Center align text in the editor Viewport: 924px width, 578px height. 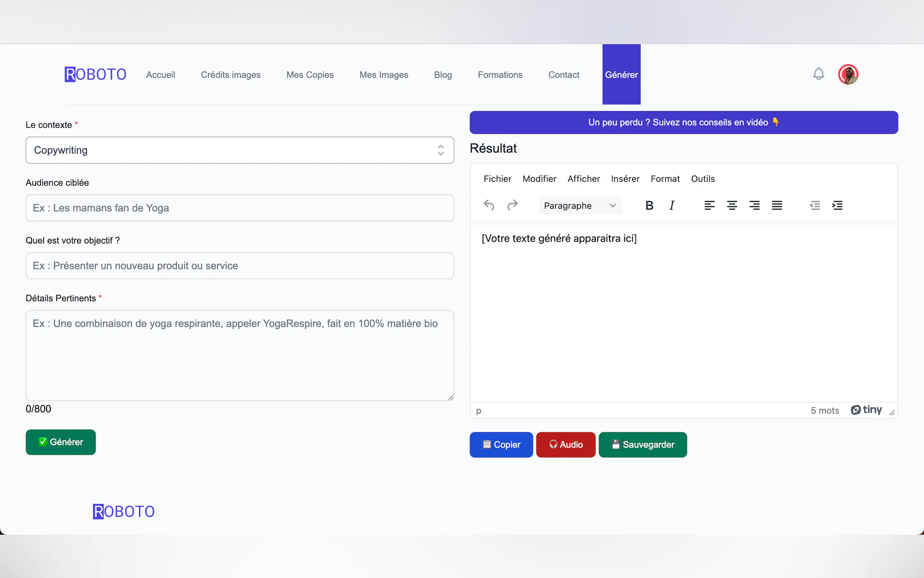(x=732, y=205)
